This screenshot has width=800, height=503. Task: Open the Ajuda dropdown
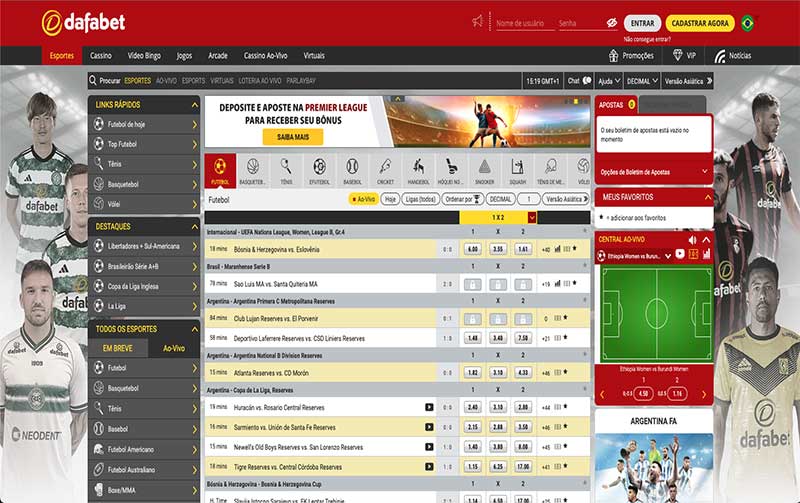tap(609, 81)
